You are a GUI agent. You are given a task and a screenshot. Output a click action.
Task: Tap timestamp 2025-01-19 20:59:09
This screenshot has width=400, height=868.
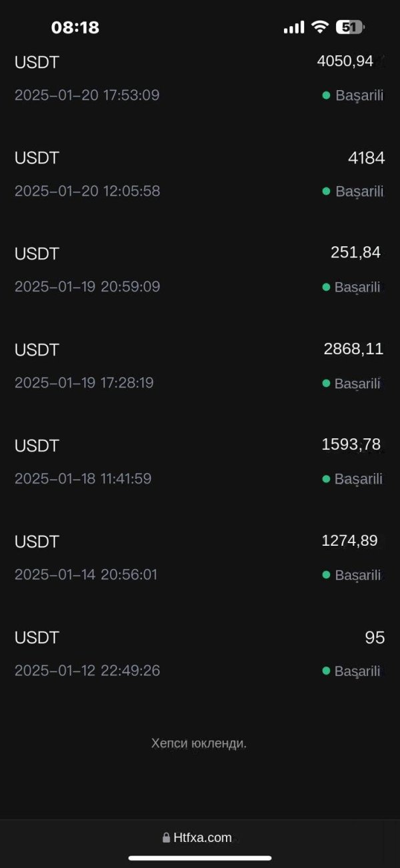(87, 287)
